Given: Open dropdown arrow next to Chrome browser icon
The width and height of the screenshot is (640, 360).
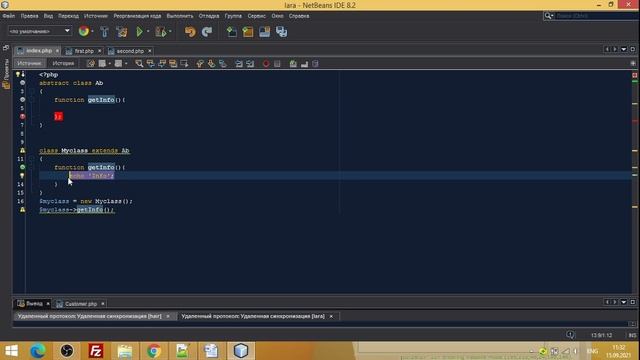Looking at the screenshot, I should 92,31.
